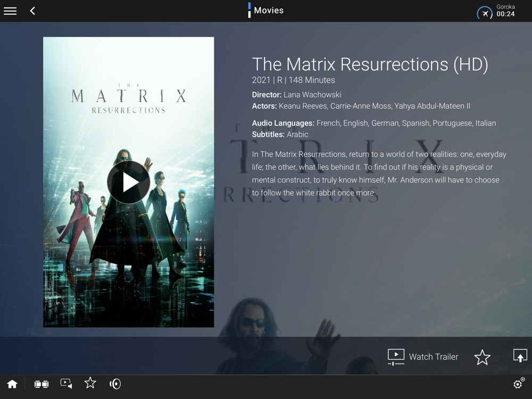The width and height of the screenshot is (532, 399).
Task: Click the Movies header title
Action: coord(269,11)
